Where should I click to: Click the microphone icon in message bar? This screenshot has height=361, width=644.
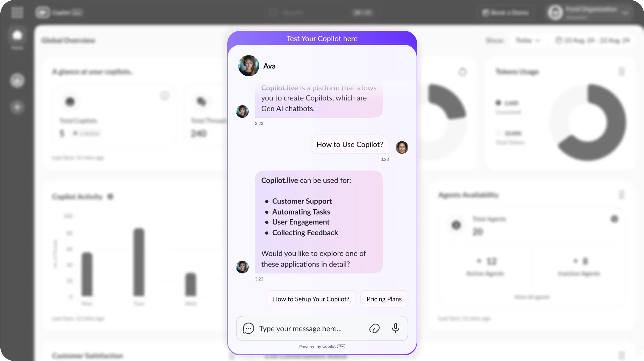pos(395,328)
